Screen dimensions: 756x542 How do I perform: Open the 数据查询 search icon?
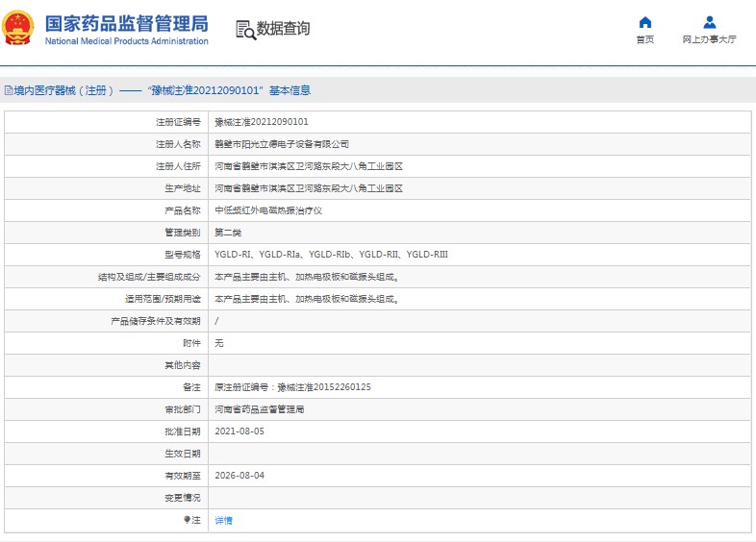tap(245, 30)
